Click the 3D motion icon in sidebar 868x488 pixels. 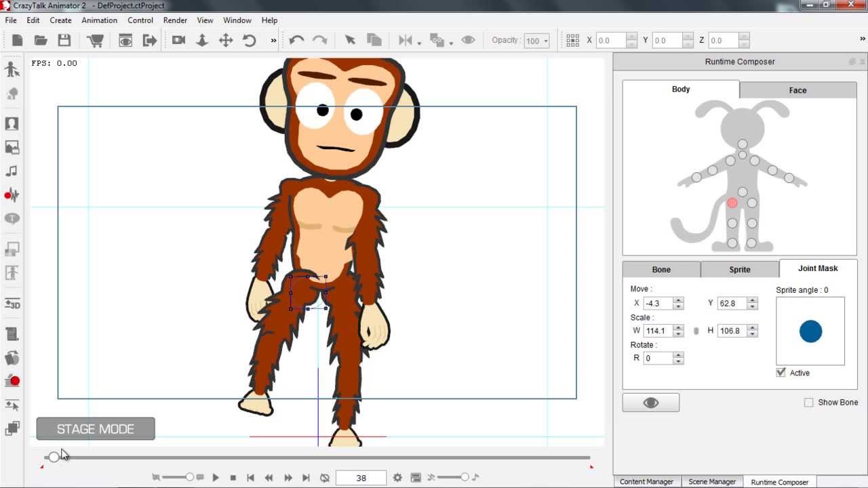pos(12,304)
